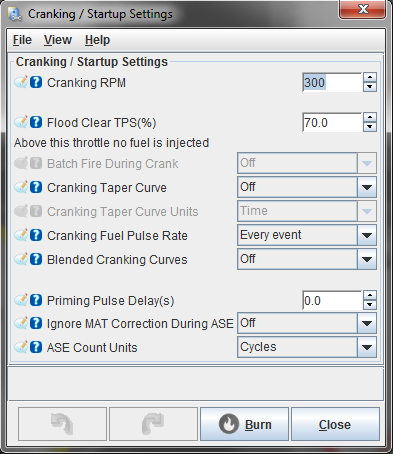This screenshot has width=393, height=454.
Task: Click the 'Above this throttle no fuel is injected' text
Action: click(111, 143)
